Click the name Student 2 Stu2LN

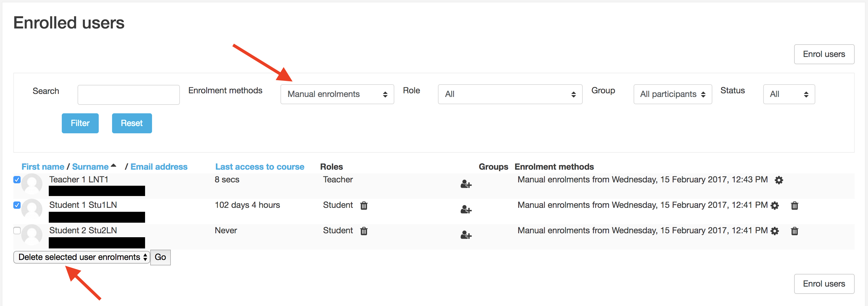[x=83, y=231]
